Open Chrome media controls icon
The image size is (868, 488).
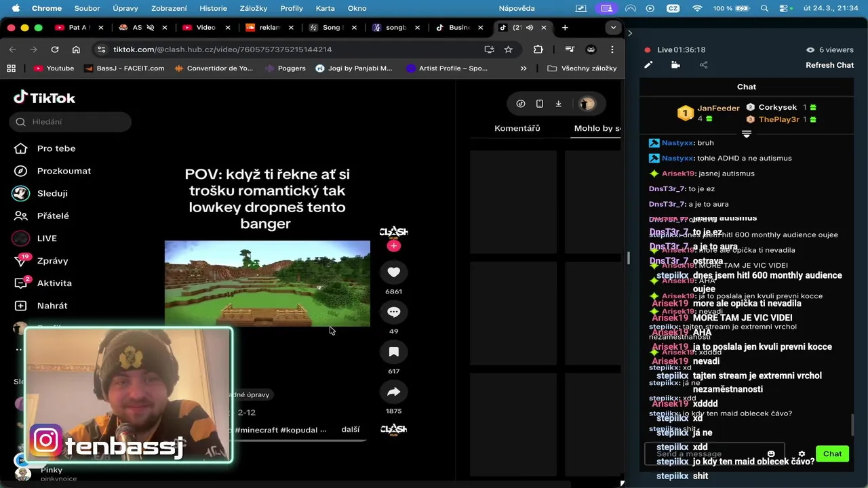tap(570, 49)
